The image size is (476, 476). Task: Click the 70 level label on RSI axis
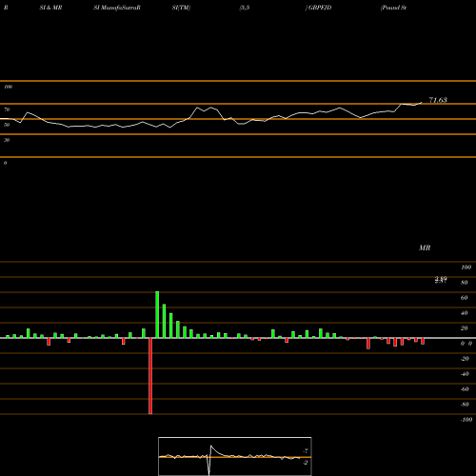[x=7, y=109]
